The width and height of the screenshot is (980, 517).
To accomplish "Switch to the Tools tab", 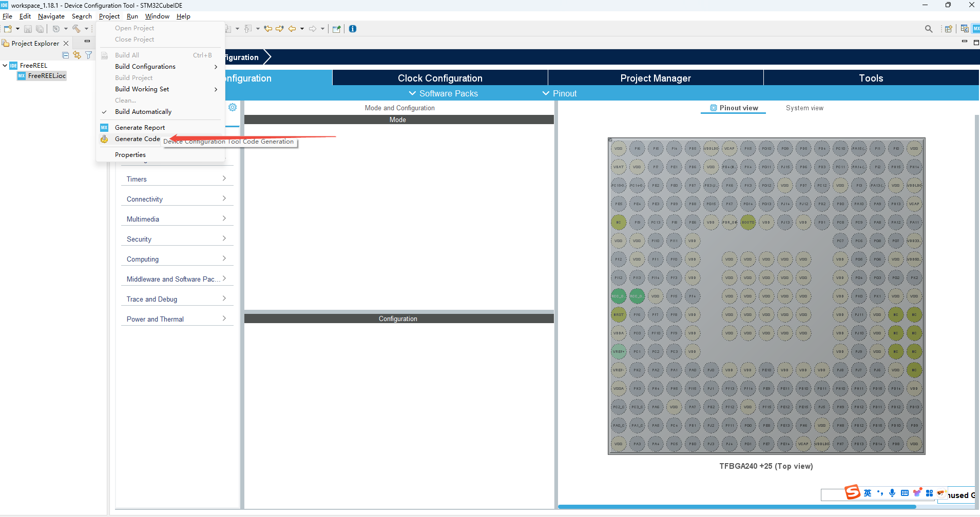I will pyautogui.click(x=871, y=78).
